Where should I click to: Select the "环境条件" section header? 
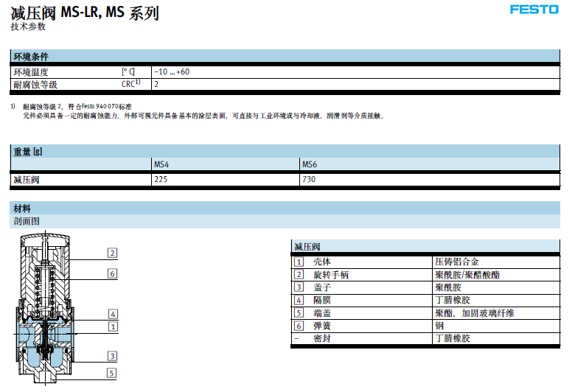(x=285, y=56)
